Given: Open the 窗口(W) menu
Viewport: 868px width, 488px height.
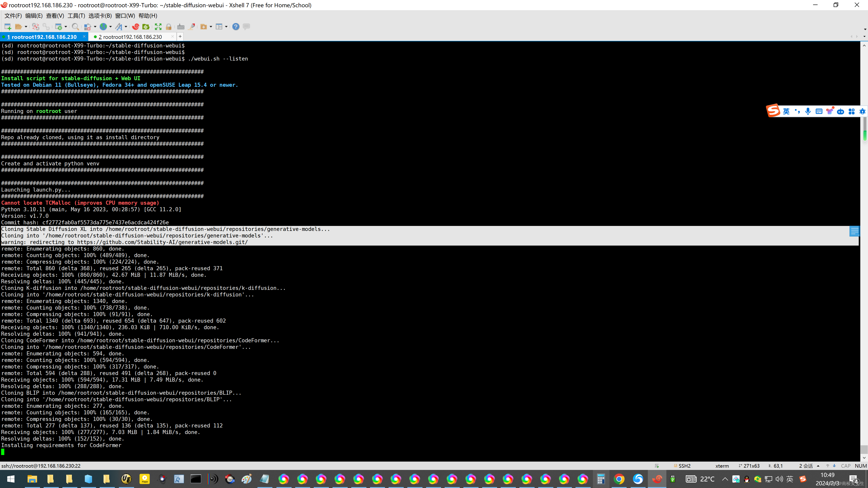Looking at the screenshot, I should pyautogui.click(x=125, y=16).
